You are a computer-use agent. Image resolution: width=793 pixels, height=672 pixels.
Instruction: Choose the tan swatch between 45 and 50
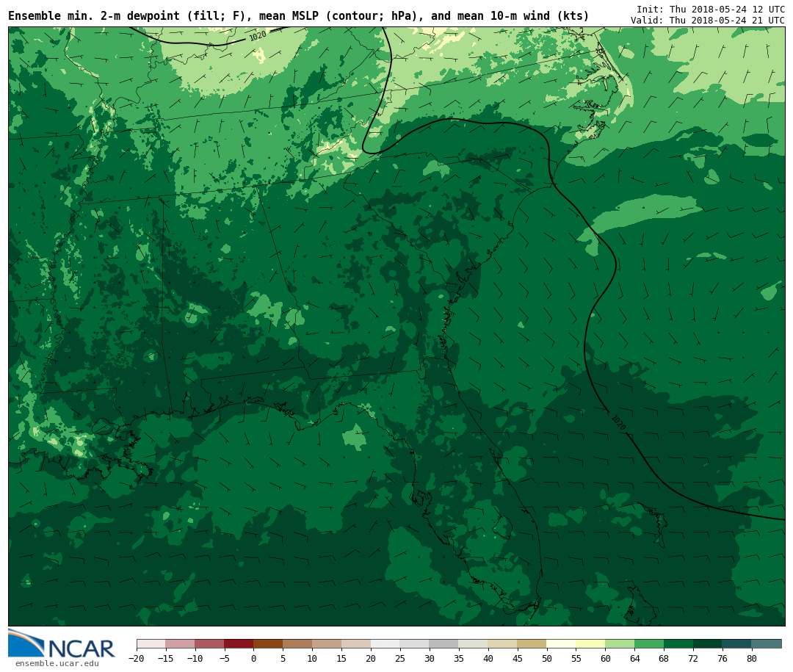(532, 644)
